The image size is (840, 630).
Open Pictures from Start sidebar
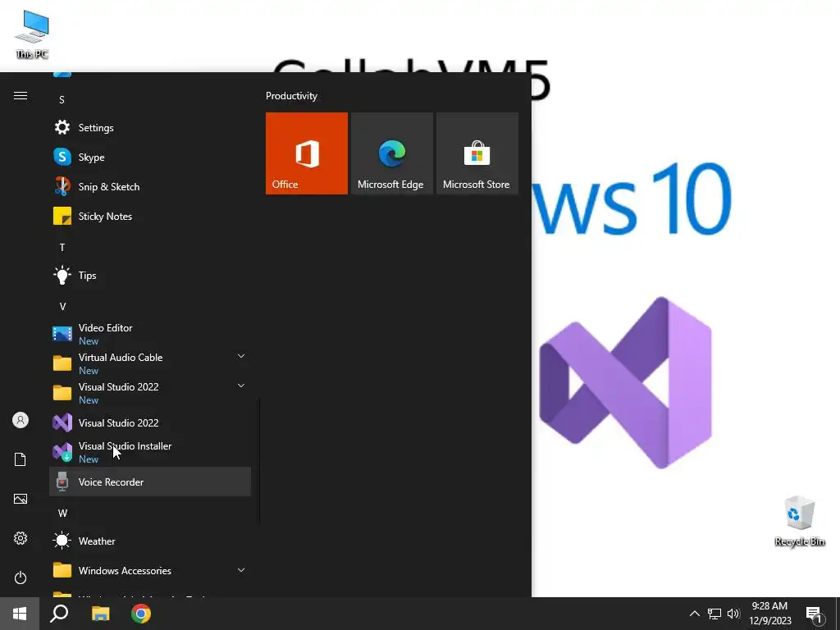[x=21, y=499]
